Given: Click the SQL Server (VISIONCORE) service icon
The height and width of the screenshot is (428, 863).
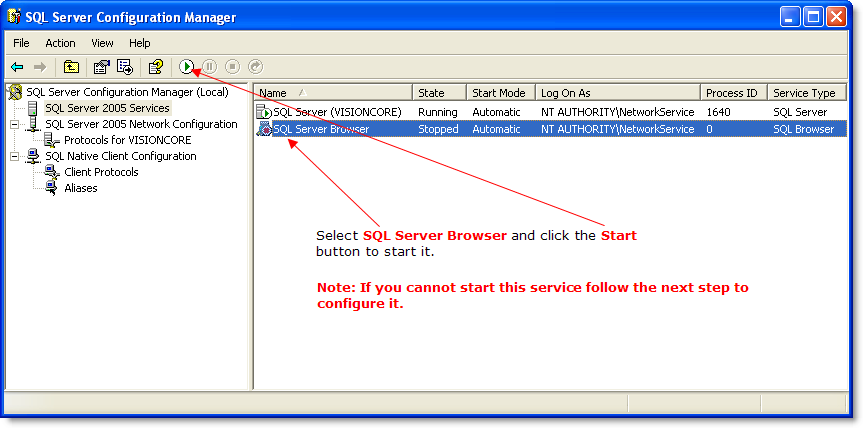Looking at the screenshot, I should coord(264,112).
